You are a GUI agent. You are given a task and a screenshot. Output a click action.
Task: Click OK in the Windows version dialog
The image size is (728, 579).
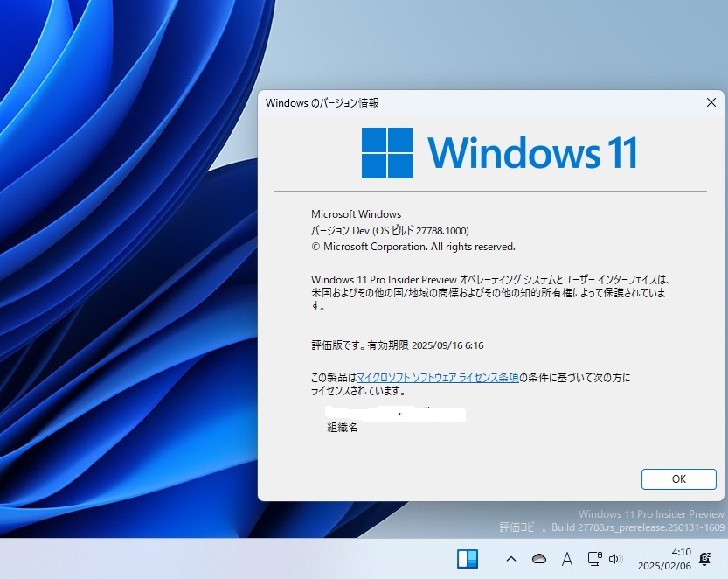pos(678,479)
